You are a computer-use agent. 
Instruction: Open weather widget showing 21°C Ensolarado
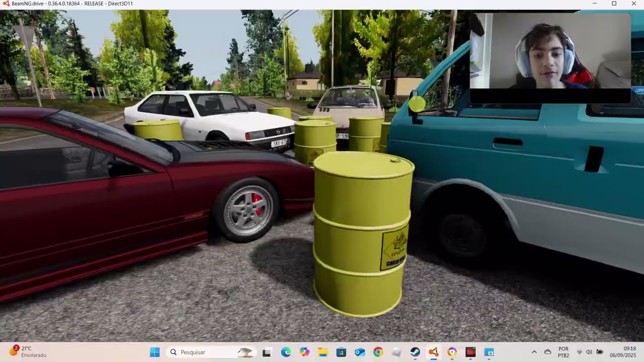(x=28, y=352)
